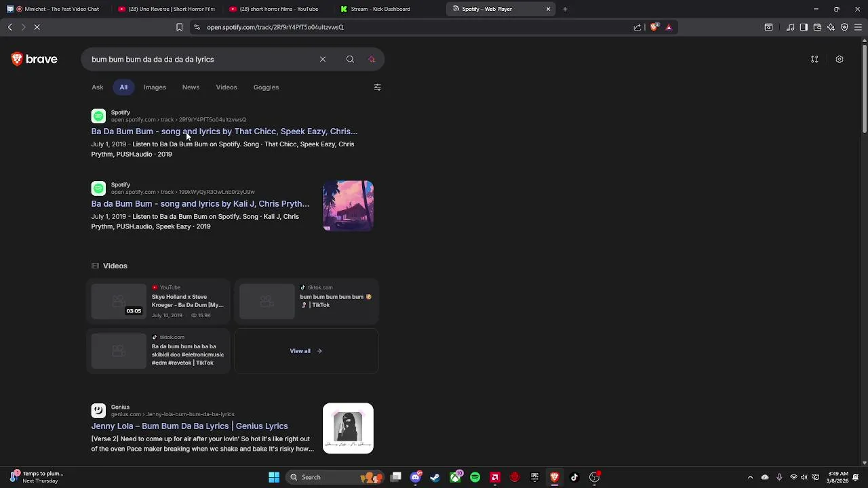Switch to the Minichat tab
The width and height of the screenshot is (868, 488).
pos(58,9)
